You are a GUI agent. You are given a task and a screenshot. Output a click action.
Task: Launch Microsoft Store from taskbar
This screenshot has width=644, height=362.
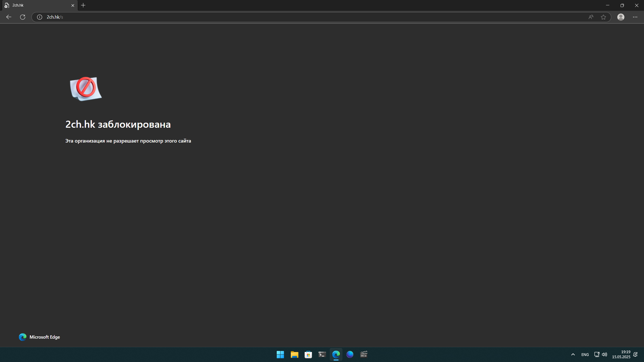[x=308, y=354]
